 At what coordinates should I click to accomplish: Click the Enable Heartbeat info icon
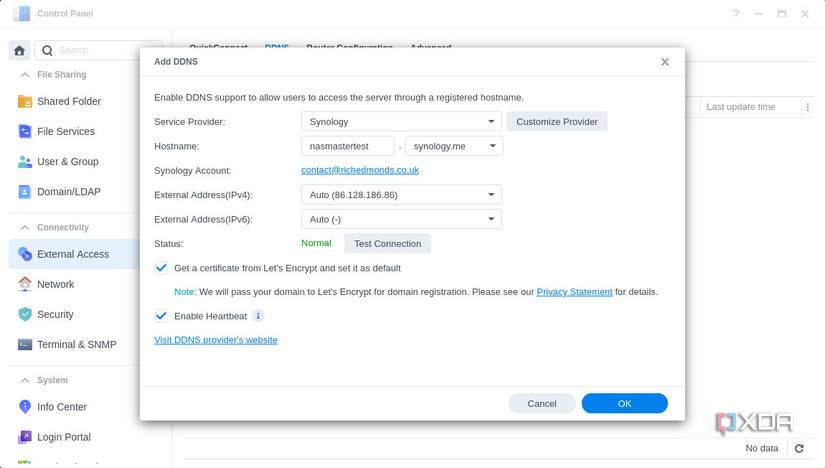coord(258,316)
